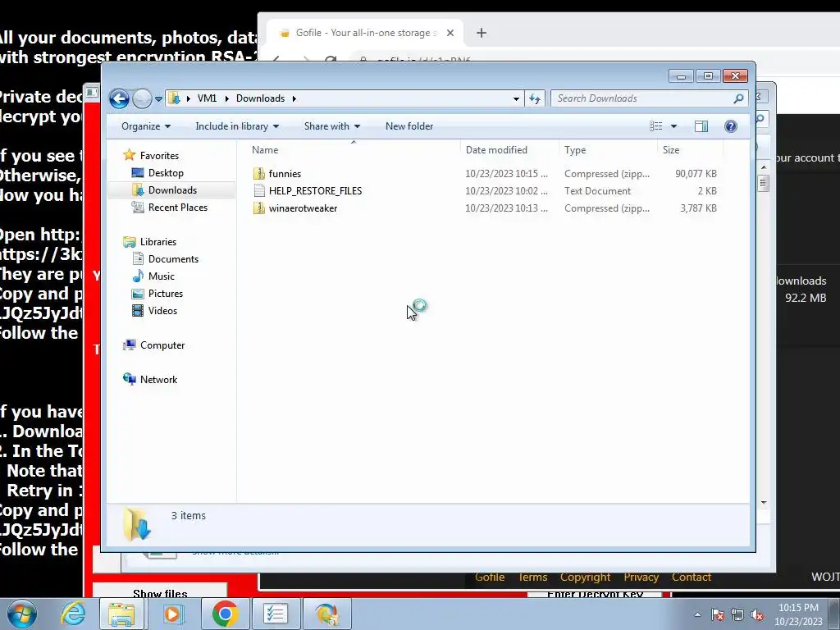Switch to the Gofile browser tab
Viewport: 840px width, 630px height.
(364, 33)
